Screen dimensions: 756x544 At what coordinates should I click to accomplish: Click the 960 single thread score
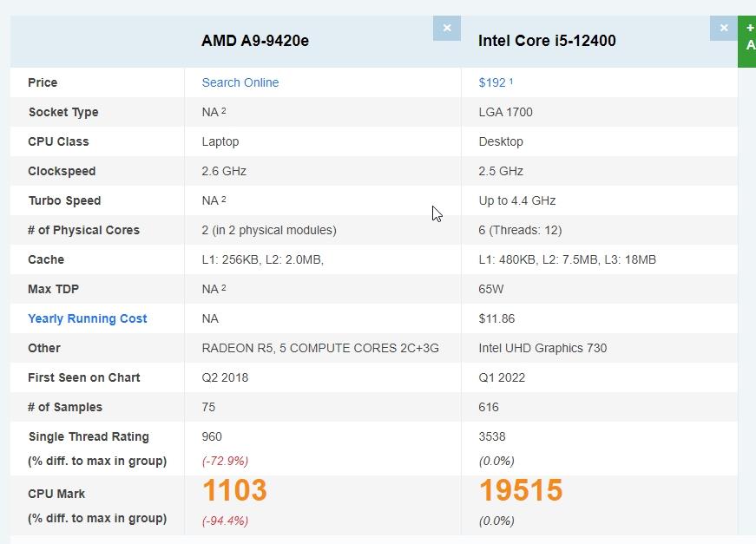[x=212, y=436]
